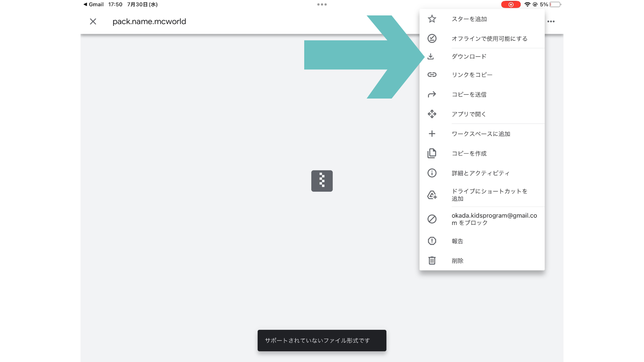Viewport: 644px width, 362px height.
Task: Click the offline availability checkmark icon
Action: 432,39
